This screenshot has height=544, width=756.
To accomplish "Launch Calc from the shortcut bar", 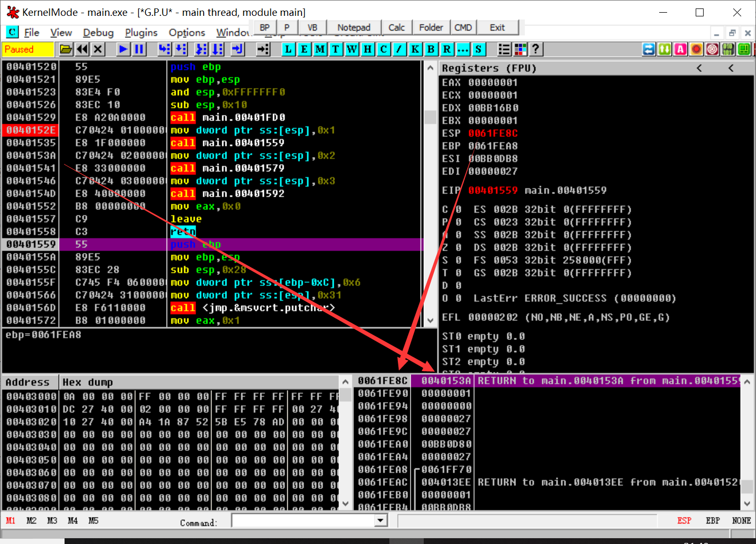I will 397,27.
